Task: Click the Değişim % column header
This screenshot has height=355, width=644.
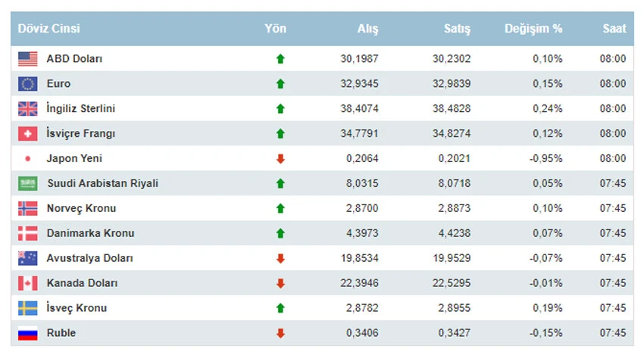Action: (x=533, y=29)
